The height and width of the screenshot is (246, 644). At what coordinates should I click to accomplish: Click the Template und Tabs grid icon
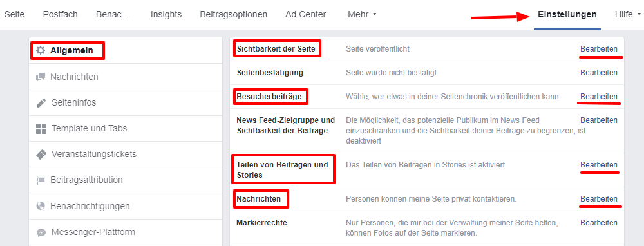click(41, 129)
